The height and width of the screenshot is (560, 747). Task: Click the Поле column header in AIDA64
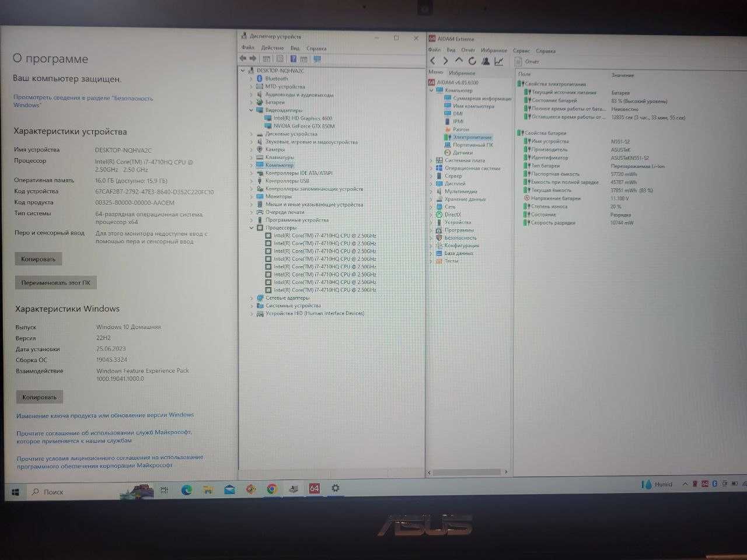tap(524, 75)
